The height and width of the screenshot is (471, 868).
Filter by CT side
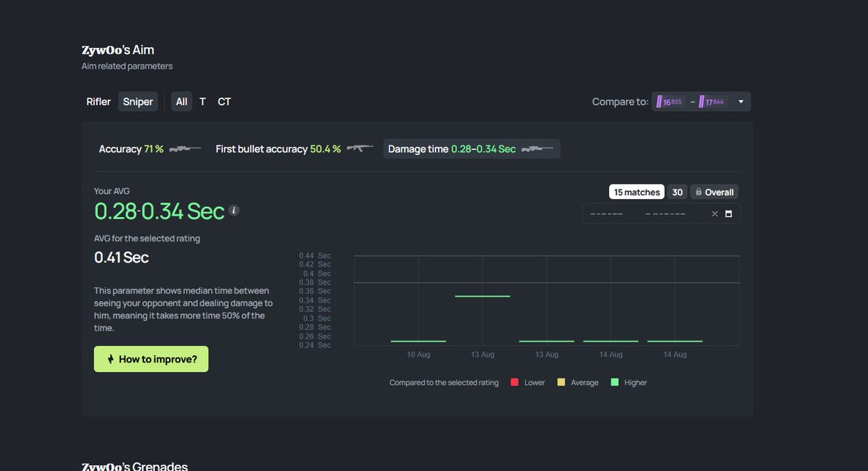pyautogui.click(x=224, y=102)
